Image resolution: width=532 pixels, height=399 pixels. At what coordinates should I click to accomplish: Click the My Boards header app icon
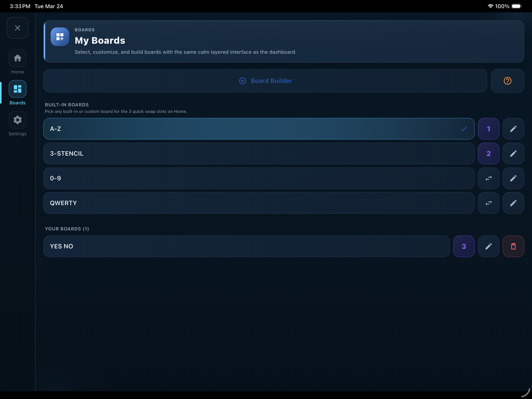coord(60,37)
